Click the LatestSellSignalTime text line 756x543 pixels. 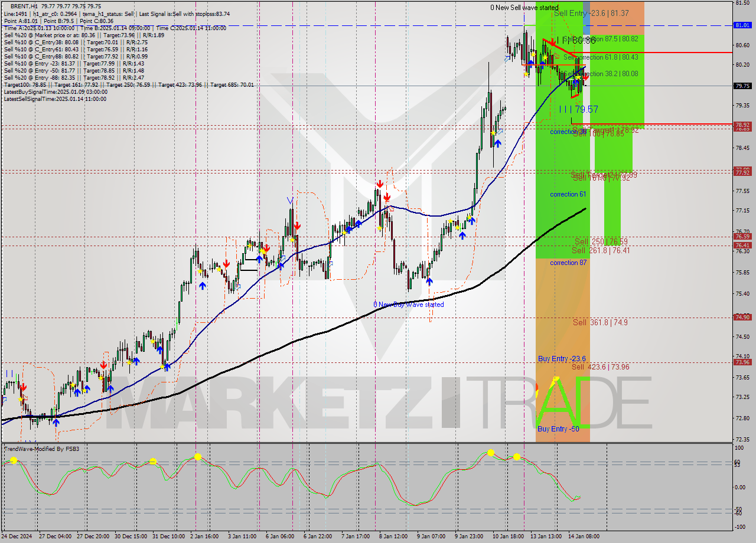[56, 99]
